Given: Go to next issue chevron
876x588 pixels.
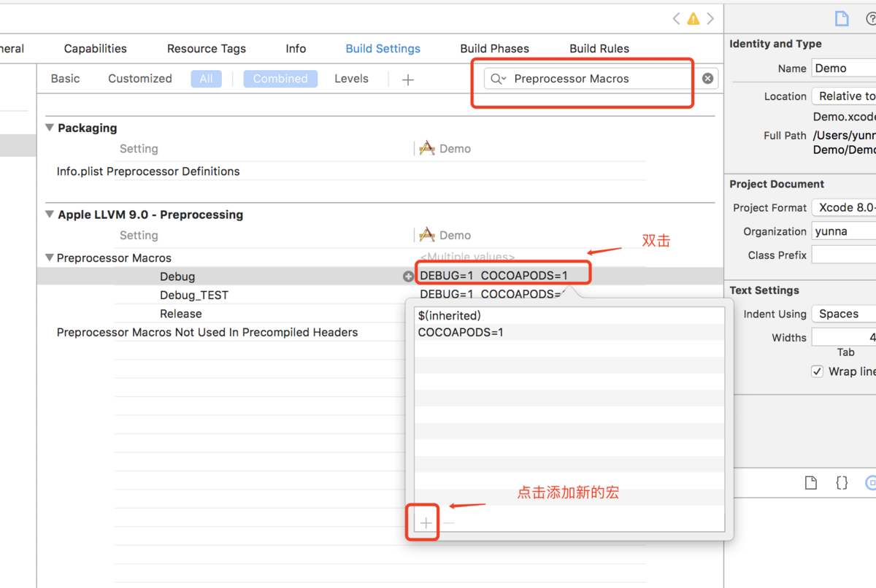Looking at the screenshot, I should (710, 19).
